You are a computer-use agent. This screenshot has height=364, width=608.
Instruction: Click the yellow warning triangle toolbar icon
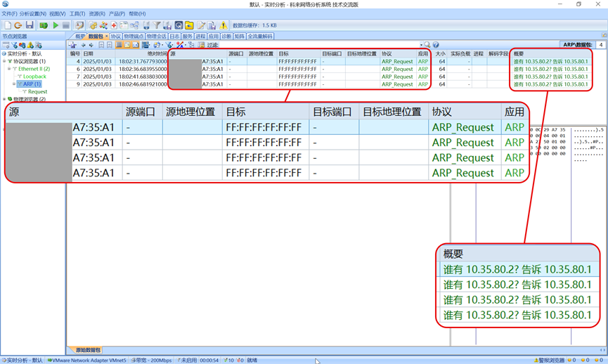pyautogui.click(x=224, y=25)
